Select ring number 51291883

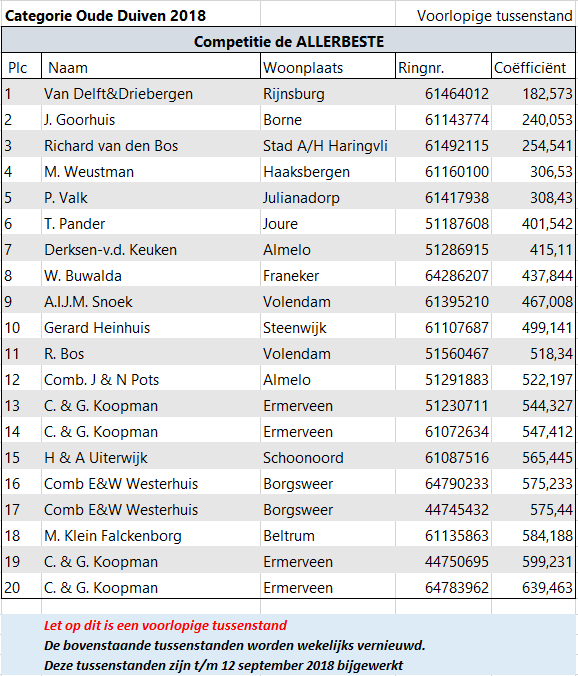(457, 379)
